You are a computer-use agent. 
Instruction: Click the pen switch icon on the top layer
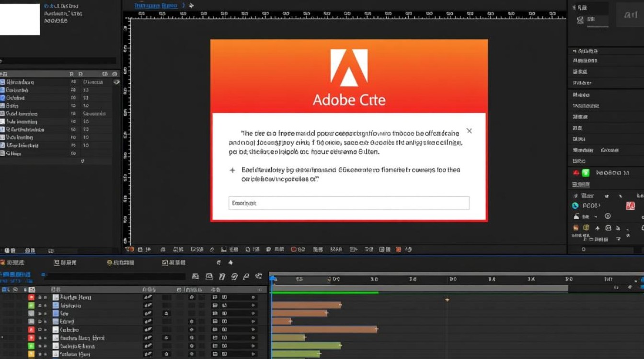[x=148, y=297]
